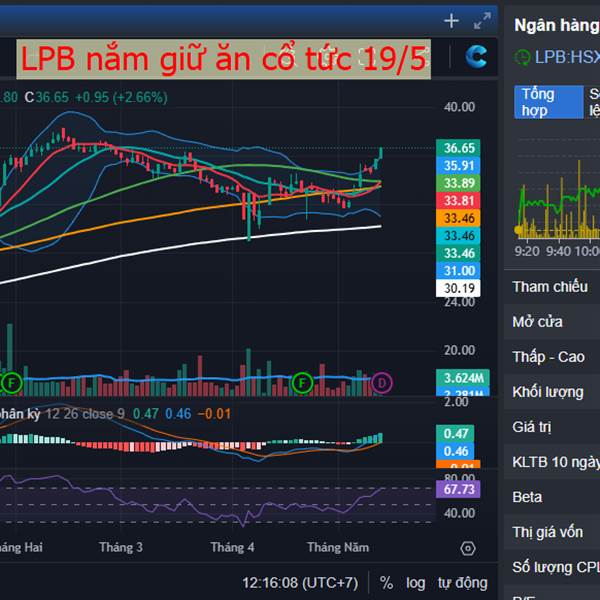Click the green 0.47 MACD axis label

455,434
